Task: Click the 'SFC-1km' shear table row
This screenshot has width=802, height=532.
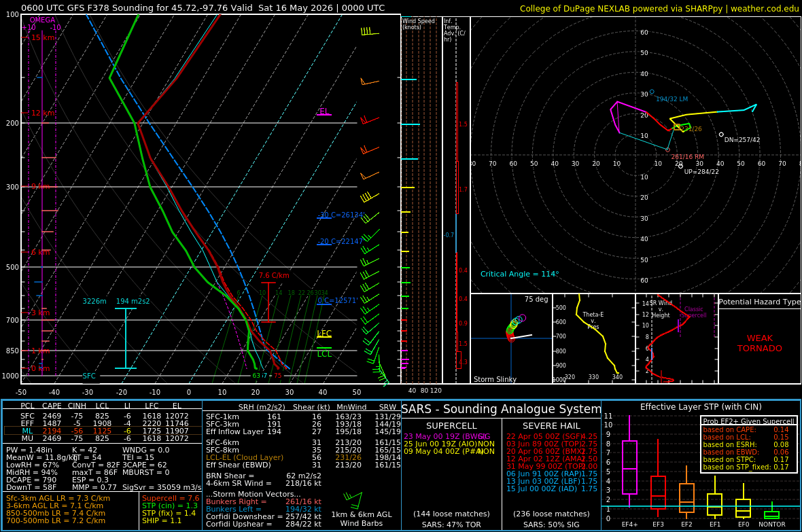Action: tap(303, 417)
